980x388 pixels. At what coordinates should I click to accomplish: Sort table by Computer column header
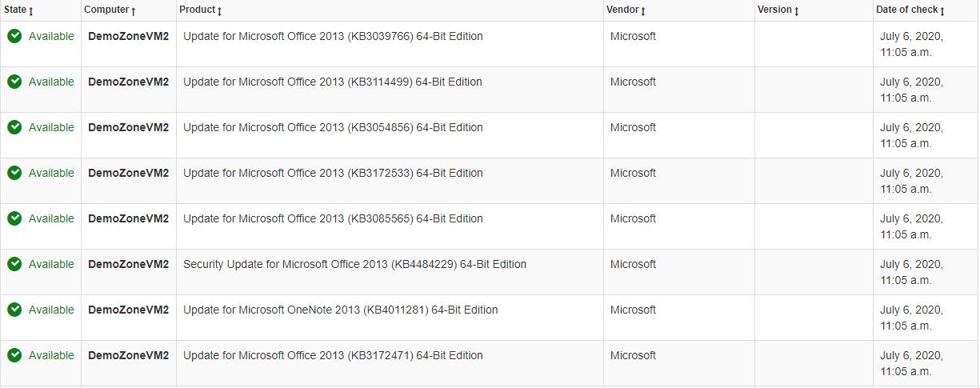110,10
